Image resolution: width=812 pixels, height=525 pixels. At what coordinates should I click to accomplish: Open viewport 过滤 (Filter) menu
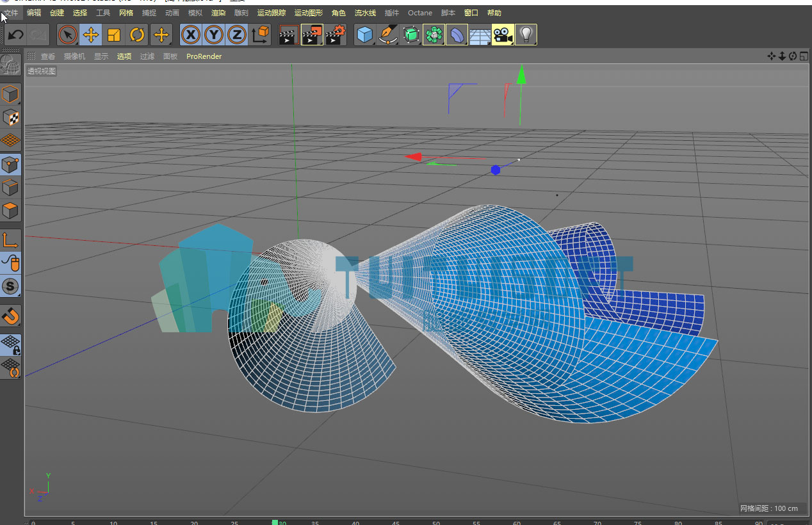(x=147, y=56)
